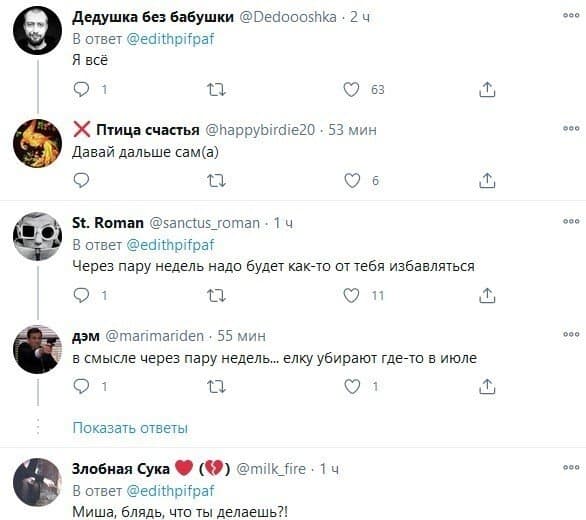586x520 pixels.
Task: Like St. Roman's tweet
Action: (351, 295)
